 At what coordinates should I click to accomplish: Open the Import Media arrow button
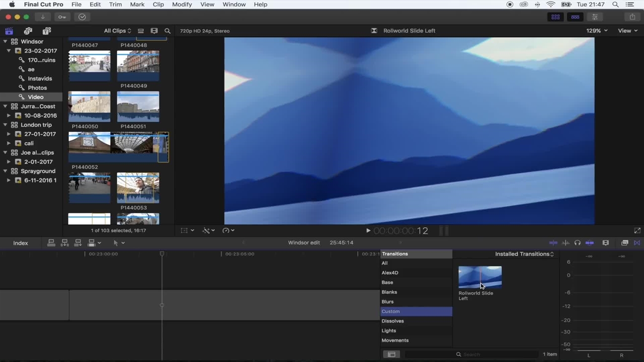(x=43, y=17)
